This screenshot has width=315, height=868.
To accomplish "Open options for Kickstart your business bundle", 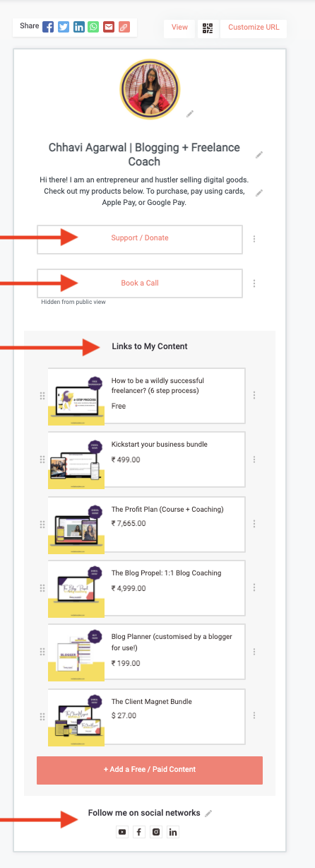I will [x=254, y=459].
